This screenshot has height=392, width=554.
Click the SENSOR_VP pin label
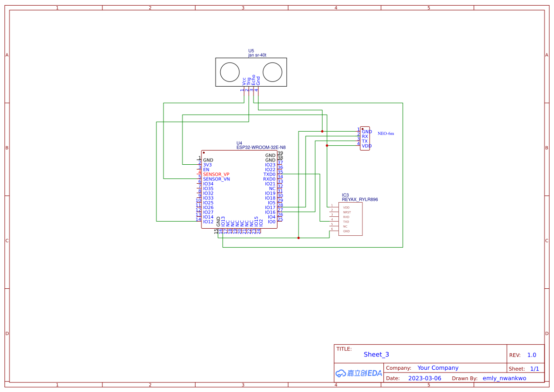[216, 174]
